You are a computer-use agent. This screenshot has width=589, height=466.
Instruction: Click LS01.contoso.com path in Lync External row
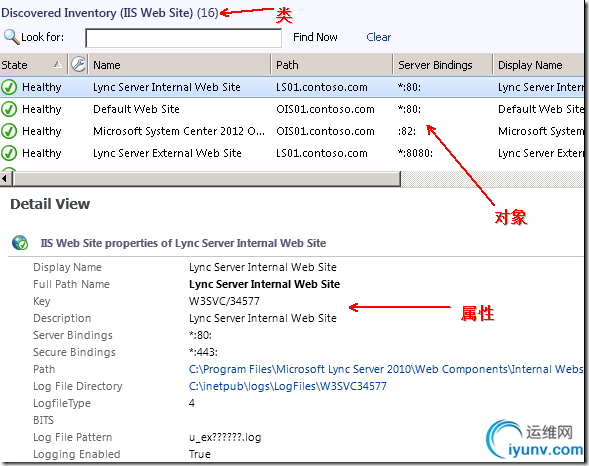click(x=322, y=153)
